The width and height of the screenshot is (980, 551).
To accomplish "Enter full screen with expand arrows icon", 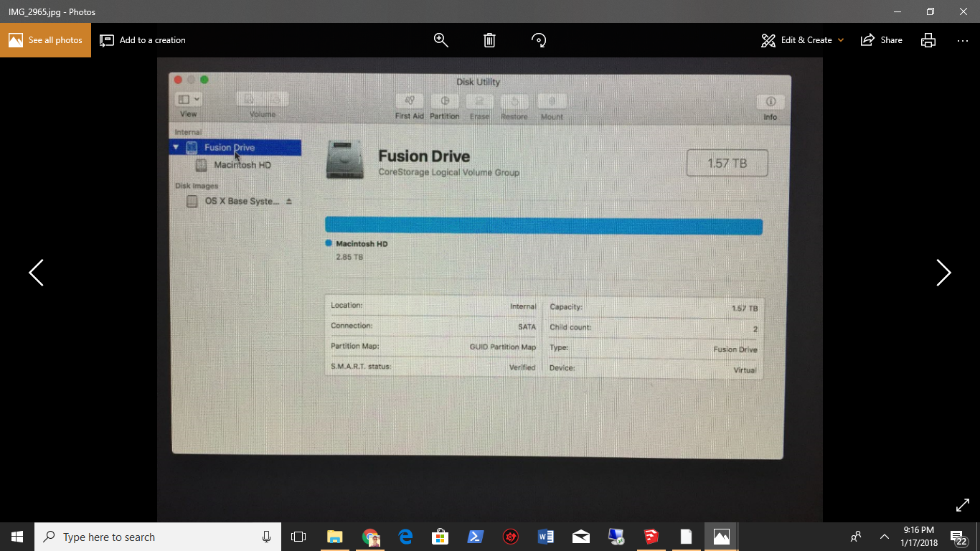I will [x=963, y=505].
